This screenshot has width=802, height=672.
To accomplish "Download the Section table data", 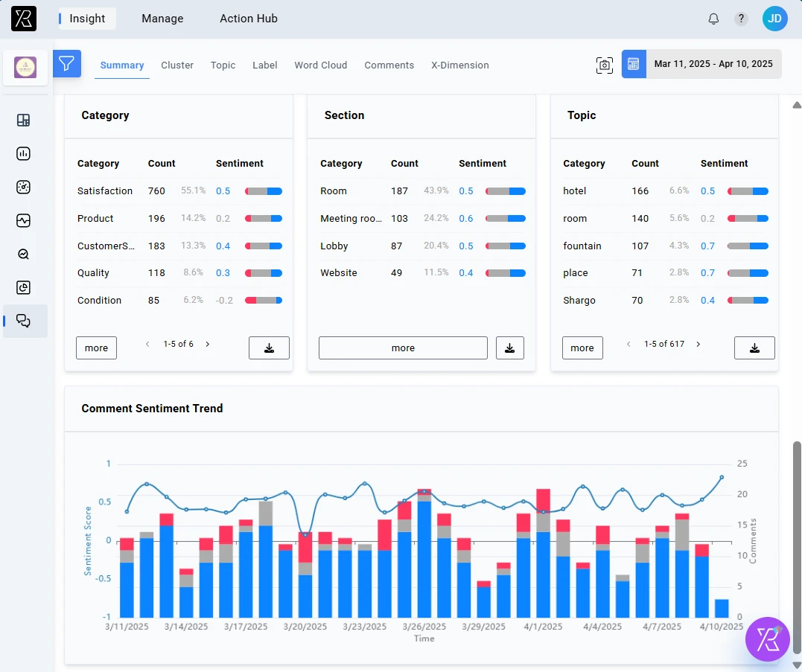I will coord(510,348).
